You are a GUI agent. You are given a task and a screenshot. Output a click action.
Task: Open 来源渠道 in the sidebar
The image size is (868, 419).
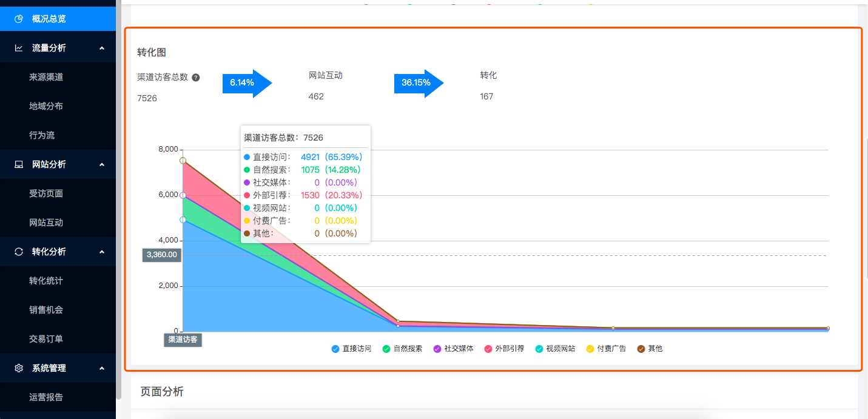(x=46, y=77)
